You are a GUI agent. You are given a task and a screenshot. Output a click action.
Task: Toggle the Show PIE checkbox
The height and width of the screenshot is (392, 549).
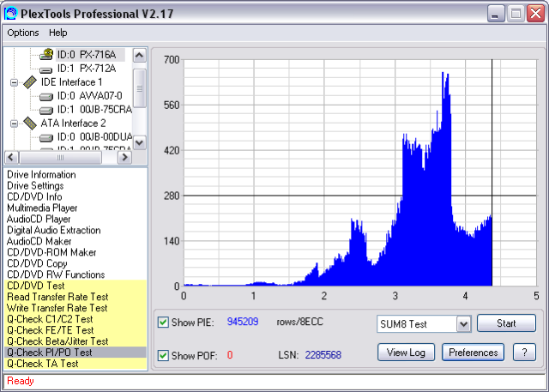point(164,323)
